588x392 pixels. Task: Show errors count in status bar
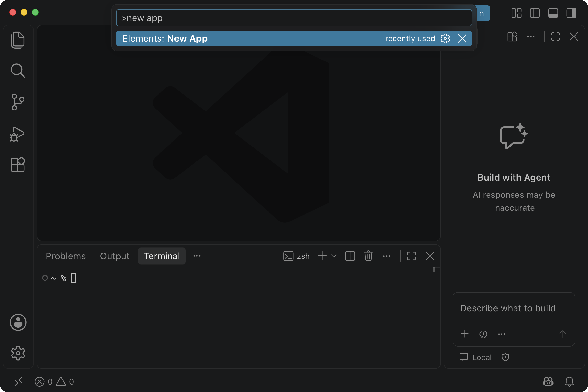click(44, 382)
